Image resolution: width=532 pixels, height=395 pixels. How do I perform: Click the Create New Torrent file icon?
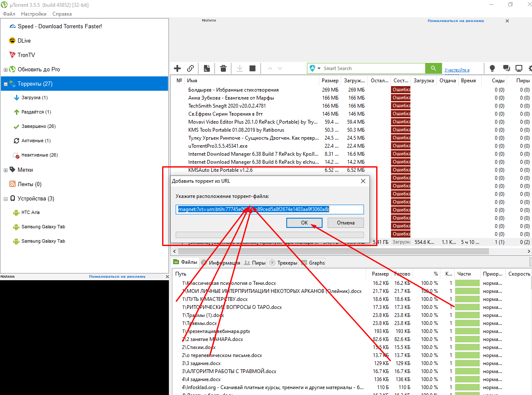[x=207, y=68]
